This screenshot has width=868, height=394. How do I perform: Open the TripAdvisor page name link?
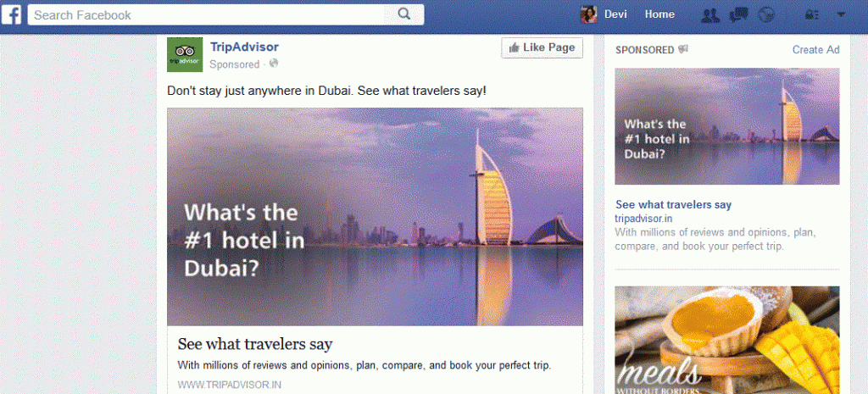click(x=244, y=47)
